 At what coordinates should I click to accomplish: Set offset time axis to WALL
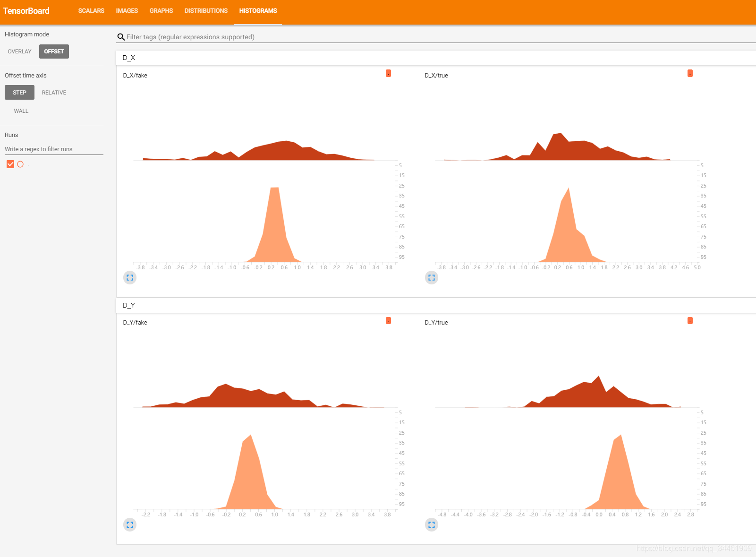click(x=21, y=111)
